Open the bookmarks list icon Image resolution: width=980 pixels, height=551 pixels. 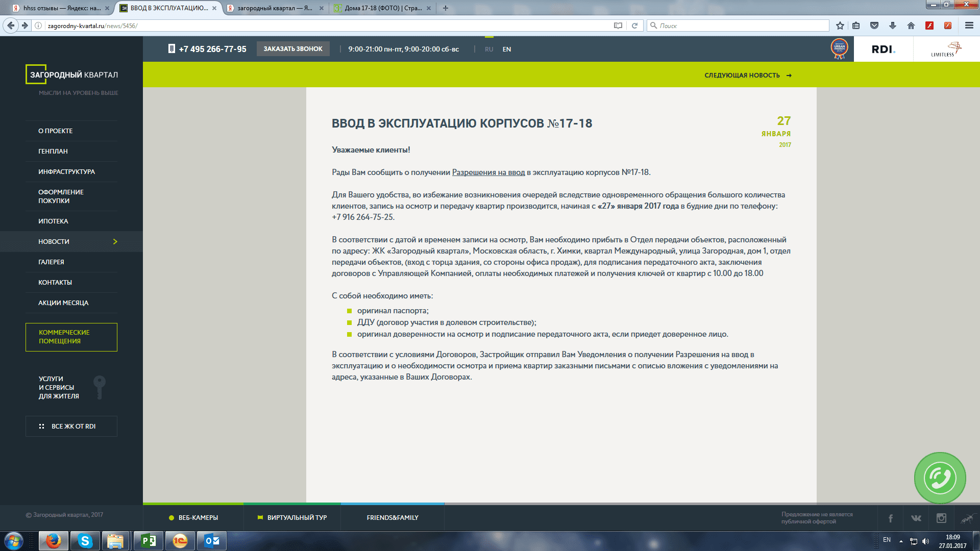point(856,26)
